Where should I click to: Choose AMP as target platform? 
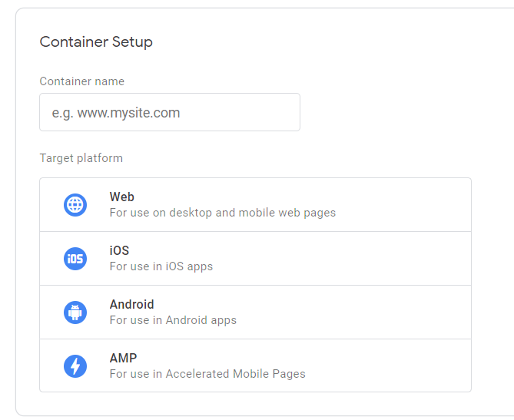pyautogui.click(x=255, y=365)
